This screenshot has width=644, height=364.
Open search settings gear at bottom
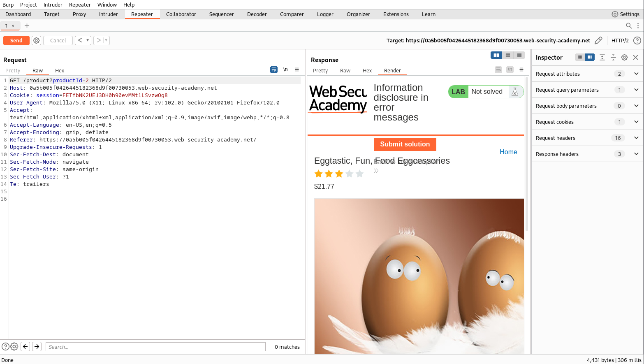[14, 347]
